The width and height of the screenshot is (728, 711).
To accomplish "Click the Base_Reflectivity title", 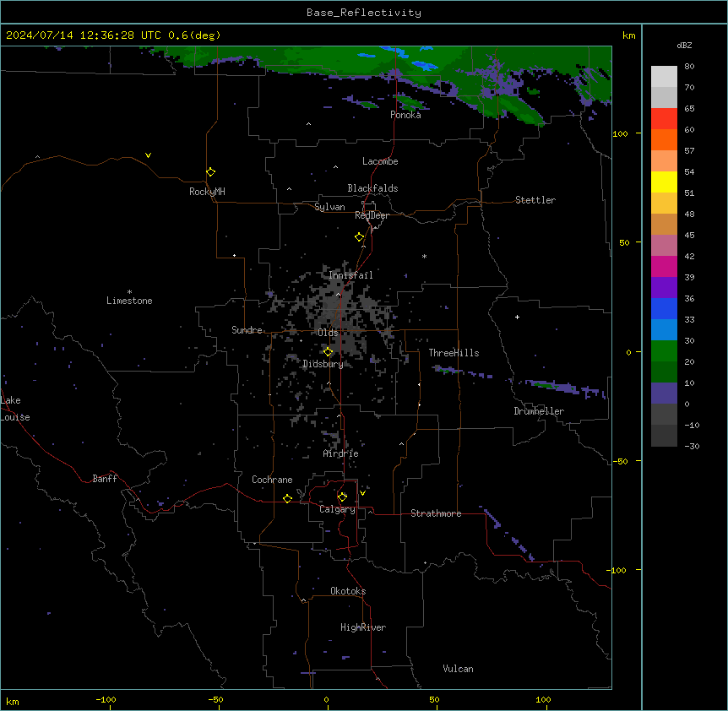I will click(x=364, y=13).
